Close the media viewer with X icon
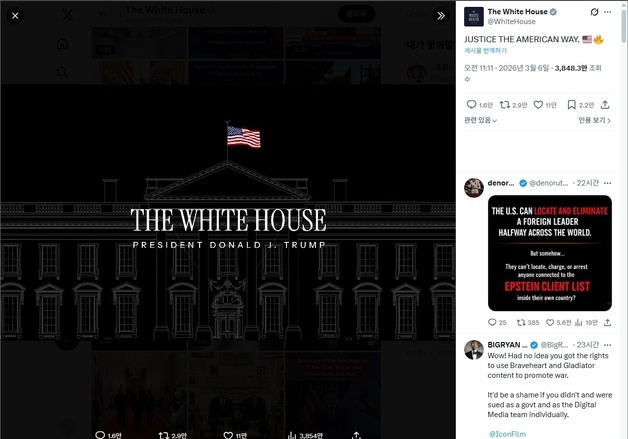Image resolution: width=628 pixels, height=439 pixels. 15,16
